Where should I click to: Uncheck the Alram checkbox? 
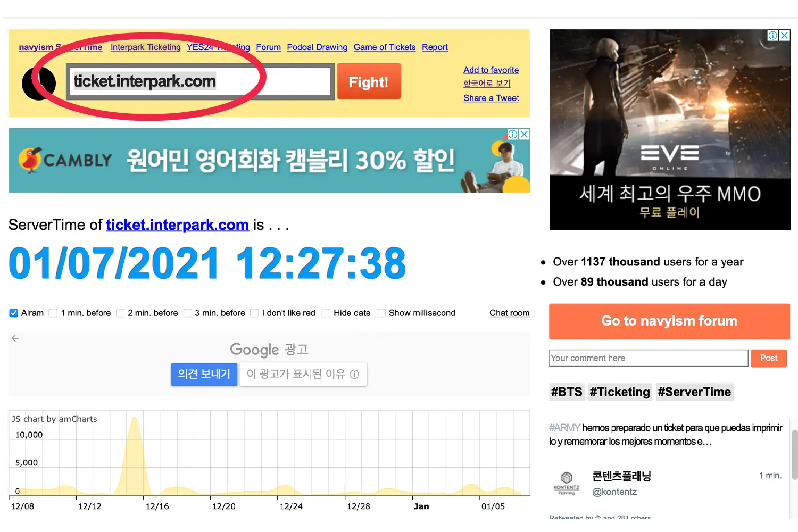click(x=14, y=313)
